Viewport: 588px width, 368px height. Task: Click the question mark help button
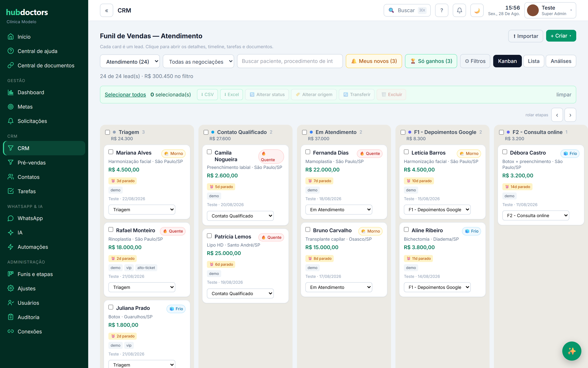click(x=442, y=10)
